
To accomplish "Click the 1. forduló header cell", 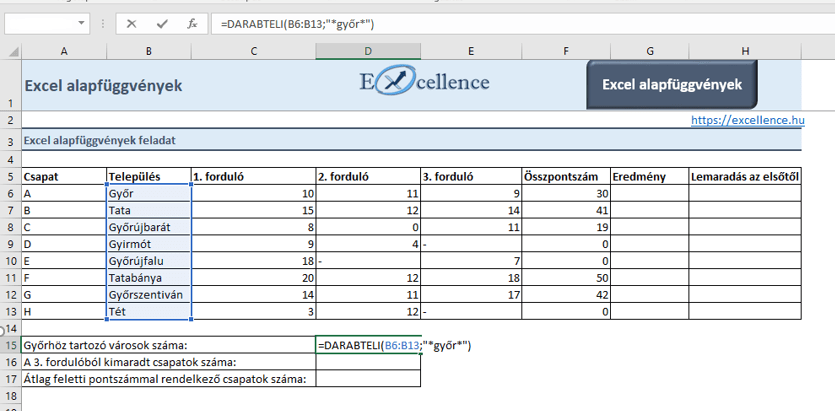I will pos(253,177).
